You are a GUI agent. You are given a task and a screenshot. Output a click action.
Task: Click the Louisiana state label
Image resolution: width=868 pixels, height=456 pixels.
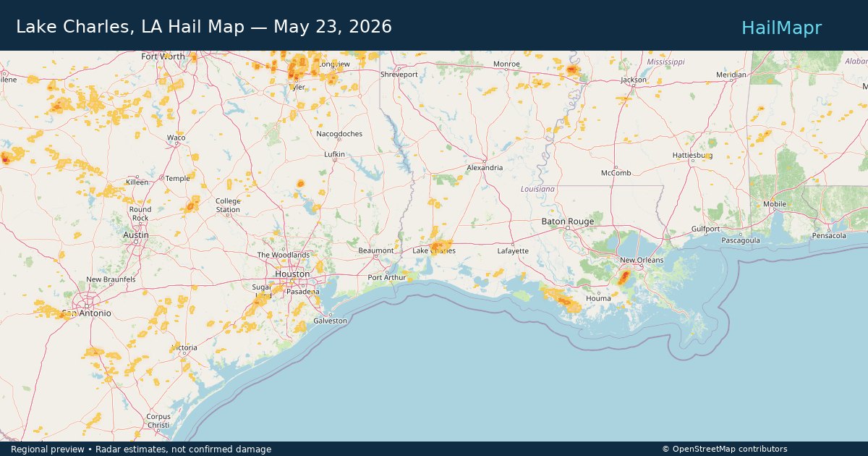[537, 189]
